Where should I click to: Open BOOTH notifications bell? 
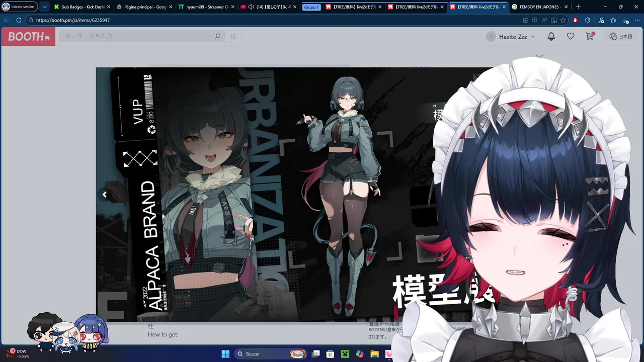pyautogui.click(x=551, y=36)
